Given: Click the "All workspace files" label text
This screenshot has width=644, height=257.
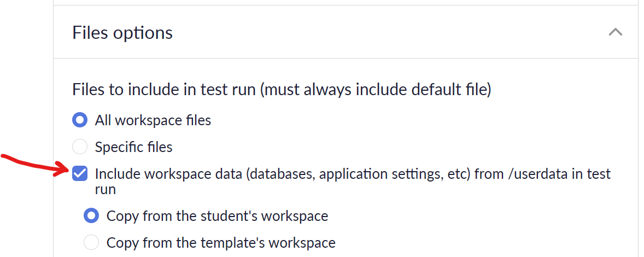Looking at the screenshot, I should 153,120.
